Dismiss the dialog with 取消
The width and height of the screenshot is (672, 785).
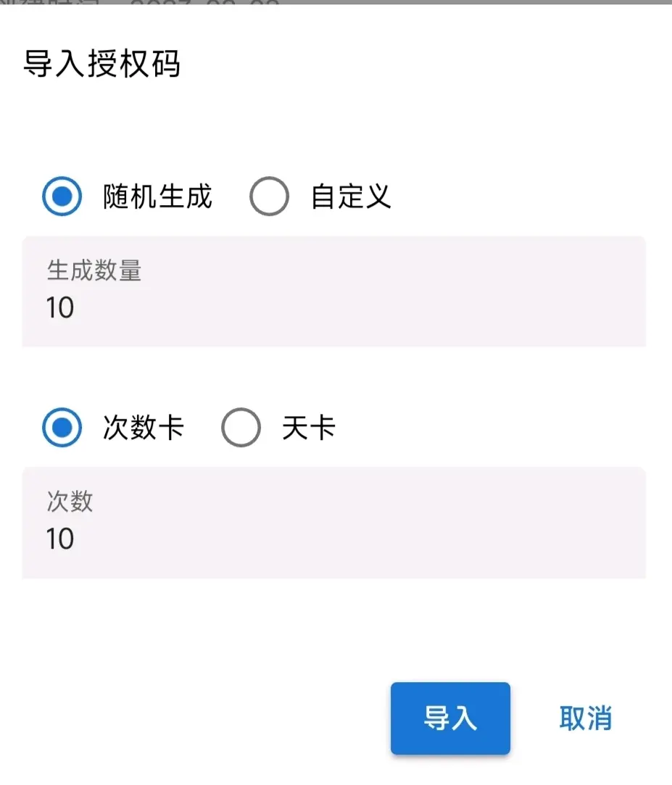tap(585, 718)
